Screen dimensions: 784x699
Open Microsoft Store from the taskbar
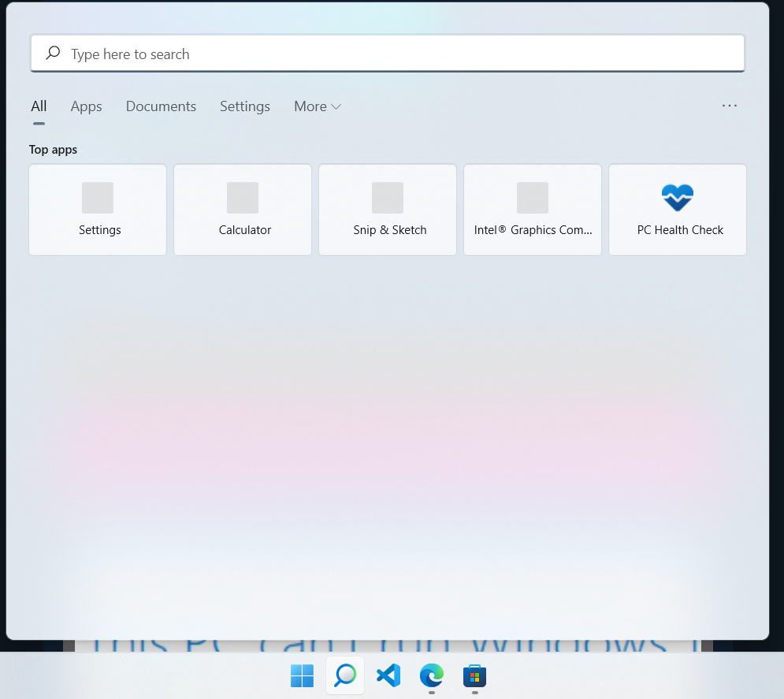(474, 676)
